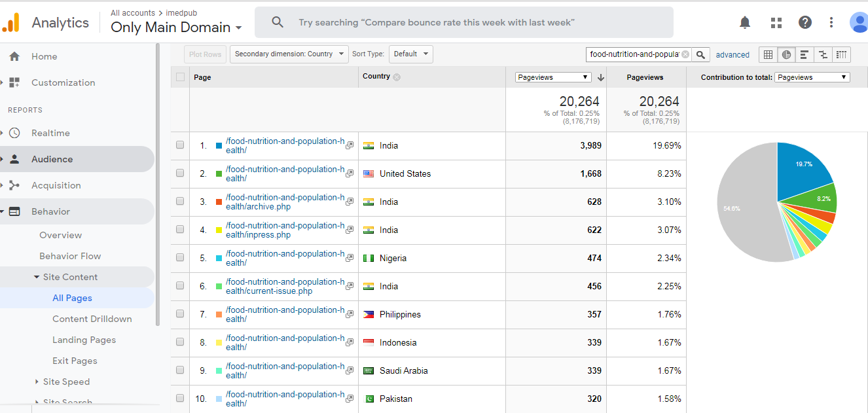This screenshot has width=868, height=413.
Task: Open Google apps grid icon
Action: pyautogui.click(x=776, y=23)
